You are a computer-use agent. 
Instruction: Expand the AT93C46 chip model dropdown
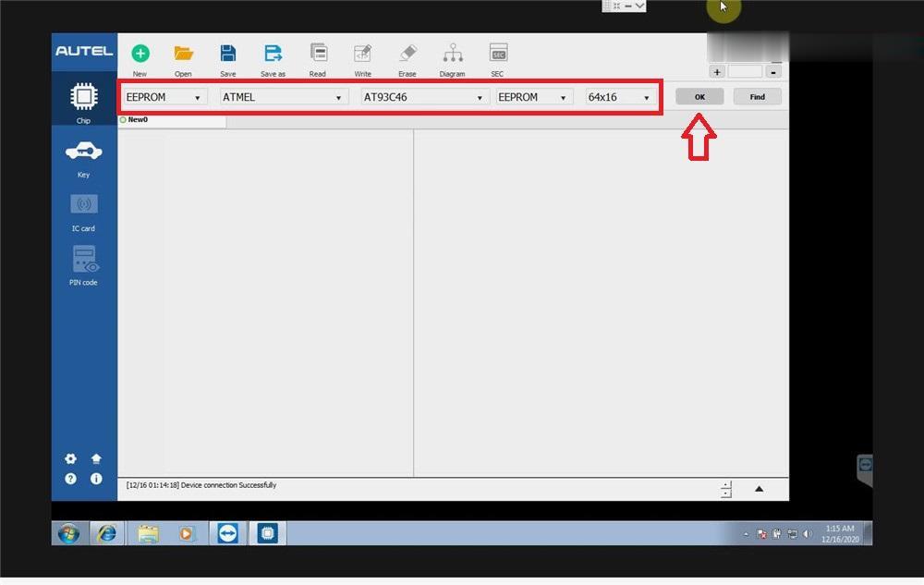point(424,97)
